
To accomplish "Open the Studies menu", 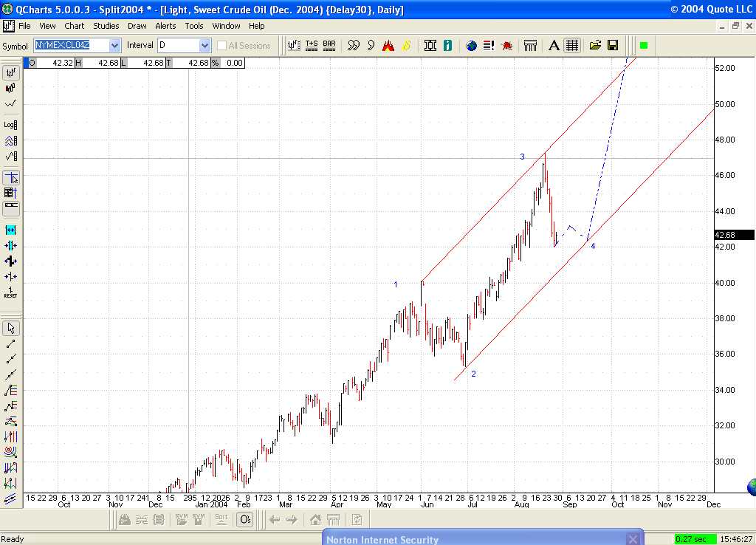I will point(106,26).
